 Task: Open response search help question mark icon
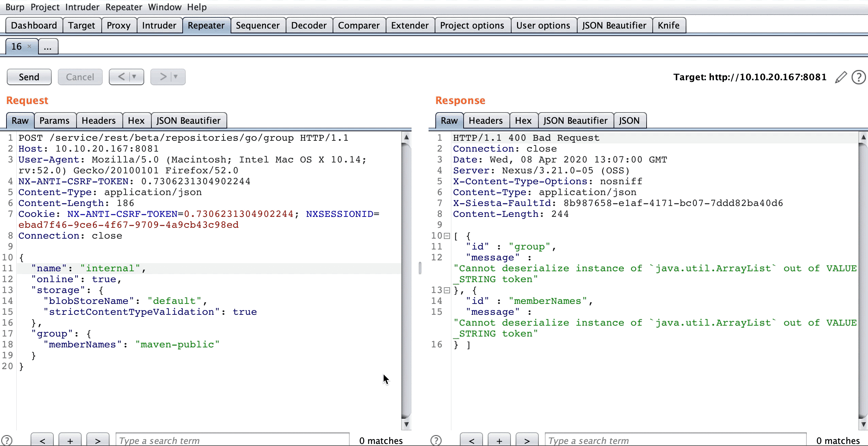pos(436,441)
